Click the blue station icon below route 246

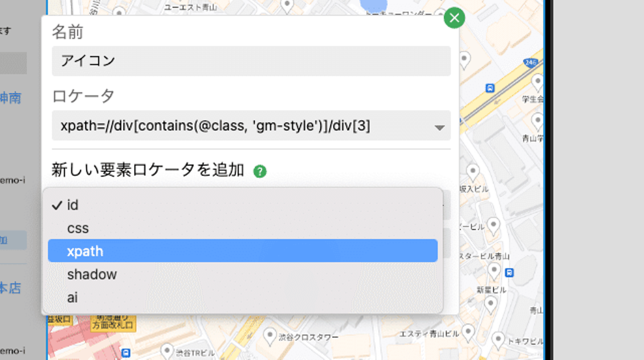pyautogui.click(x=490, y=88)
